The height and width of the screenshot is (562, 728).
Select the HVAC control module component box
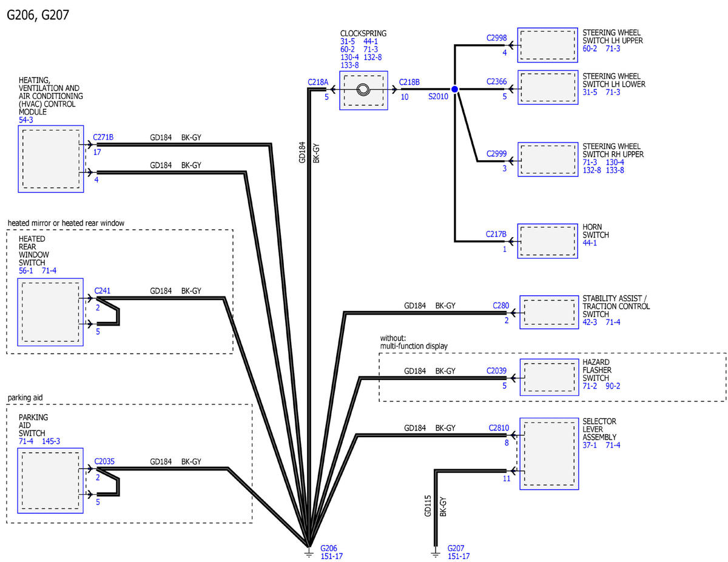51,159
